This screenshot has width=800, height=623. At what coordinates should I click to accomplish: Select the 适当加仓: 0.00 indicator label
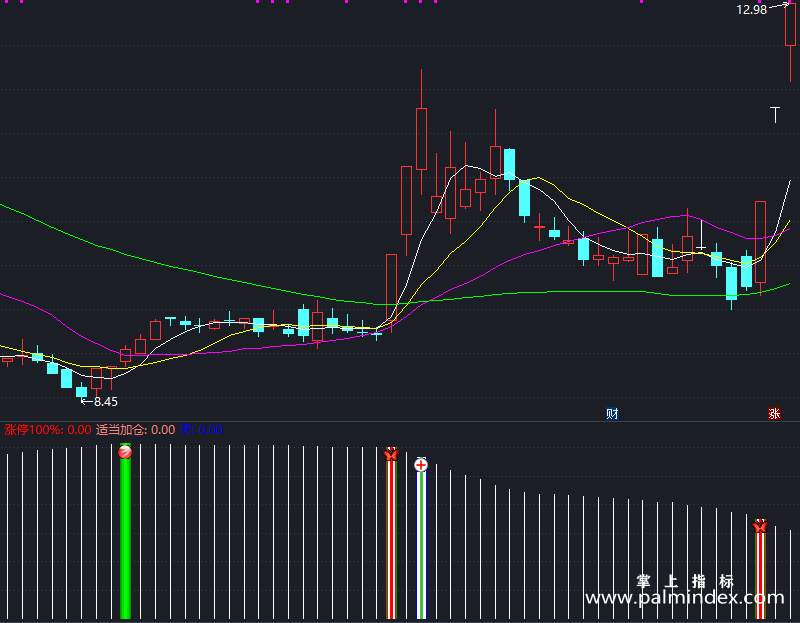pyautogui.click(x=136, y=430)
